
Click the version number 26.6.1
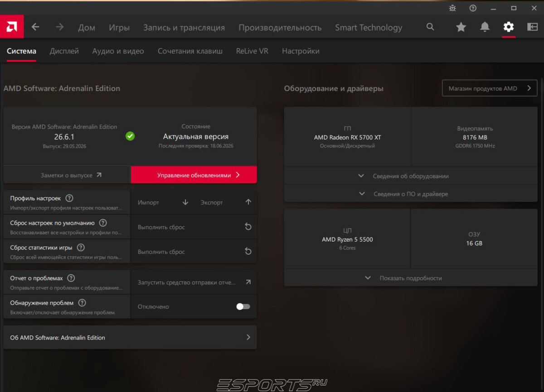click(x=64, y=136)
